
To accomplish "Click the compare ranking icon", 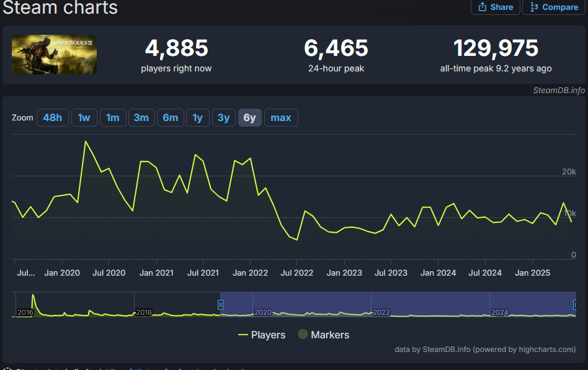I will [534, 7].
